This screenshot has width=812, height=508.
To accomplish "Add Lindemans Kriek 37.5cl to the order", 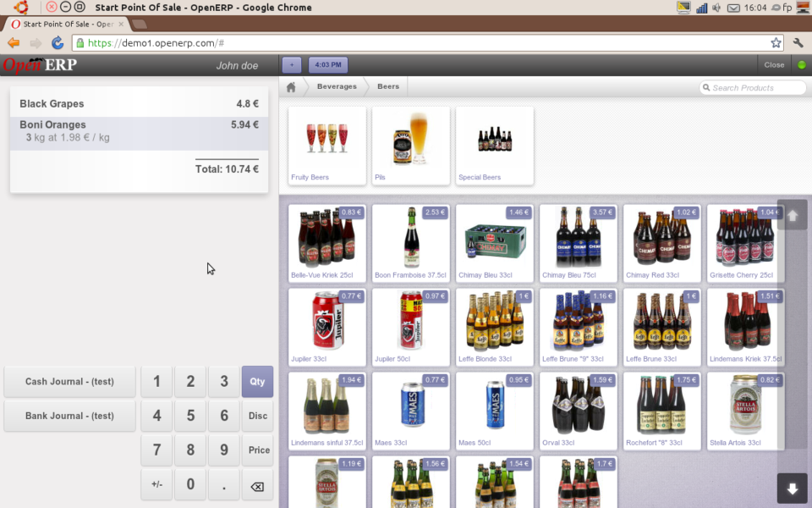I will pyautogui.click(x=746, y=327).
